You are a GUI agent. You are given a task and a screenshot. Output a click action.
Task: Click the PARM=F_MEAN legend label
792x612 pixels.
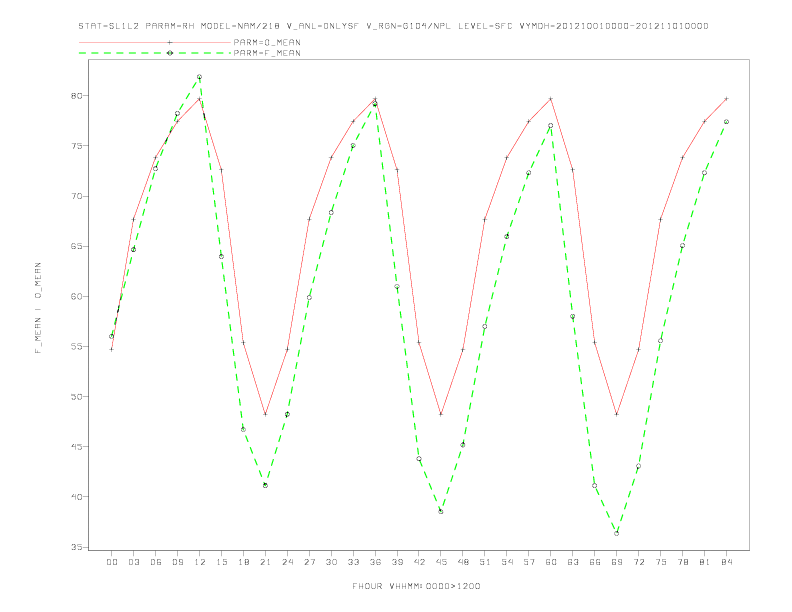tap(267, 53)
